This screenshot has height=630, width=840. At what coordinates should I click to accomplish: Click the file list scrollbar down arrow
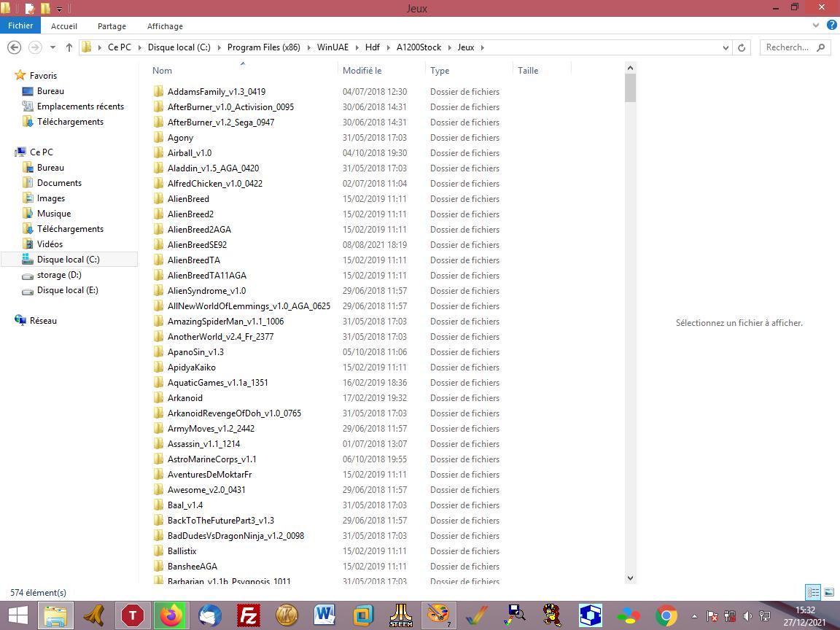pos(630,578)
